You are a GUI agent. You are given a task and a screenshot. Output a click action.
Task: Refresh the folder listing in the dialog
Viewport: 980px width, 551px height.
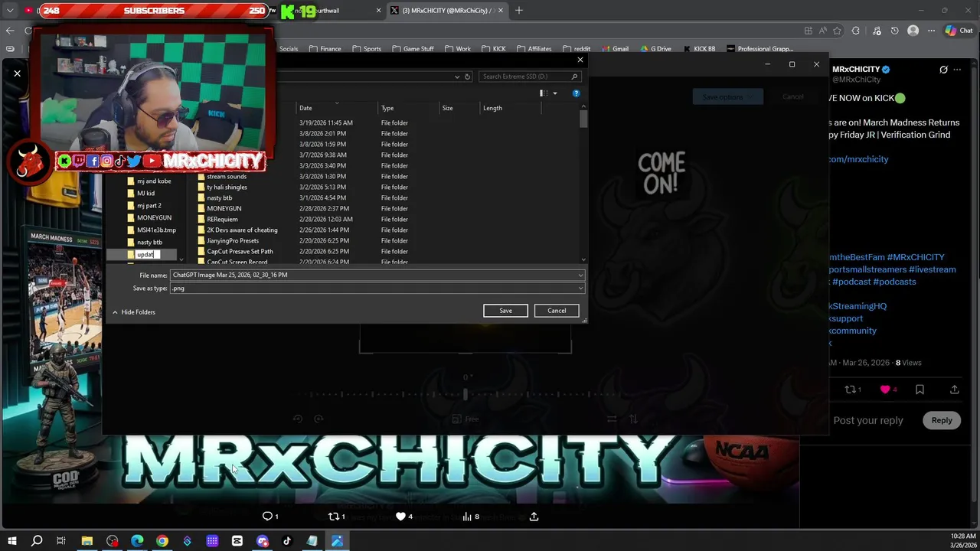468,77
